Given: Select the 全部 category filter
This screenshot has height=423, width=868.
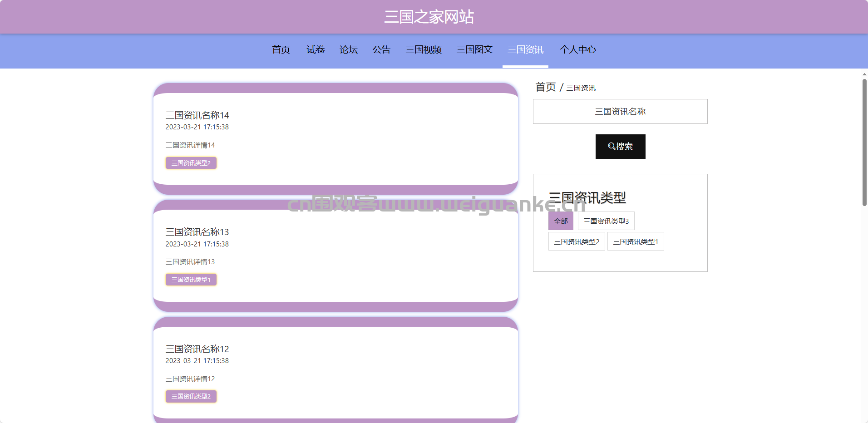Looking at the screenshot, I should (561, 221).
